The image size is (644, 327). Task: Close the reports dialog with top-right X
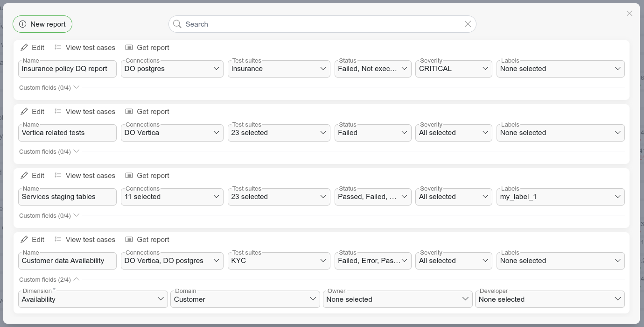(629, 14)
